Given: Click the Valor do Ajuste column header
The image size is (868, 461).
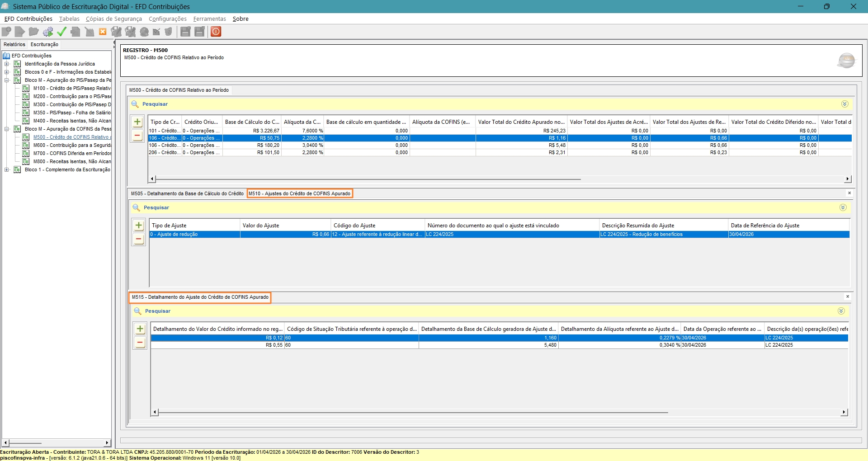Looking at the screenshot, I should coord(285,226).
